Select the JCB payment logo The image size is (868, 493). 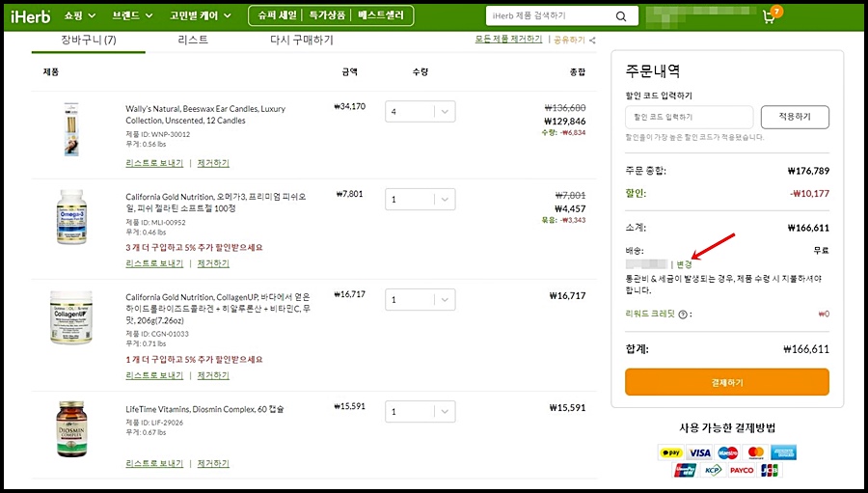click(770, 470)
